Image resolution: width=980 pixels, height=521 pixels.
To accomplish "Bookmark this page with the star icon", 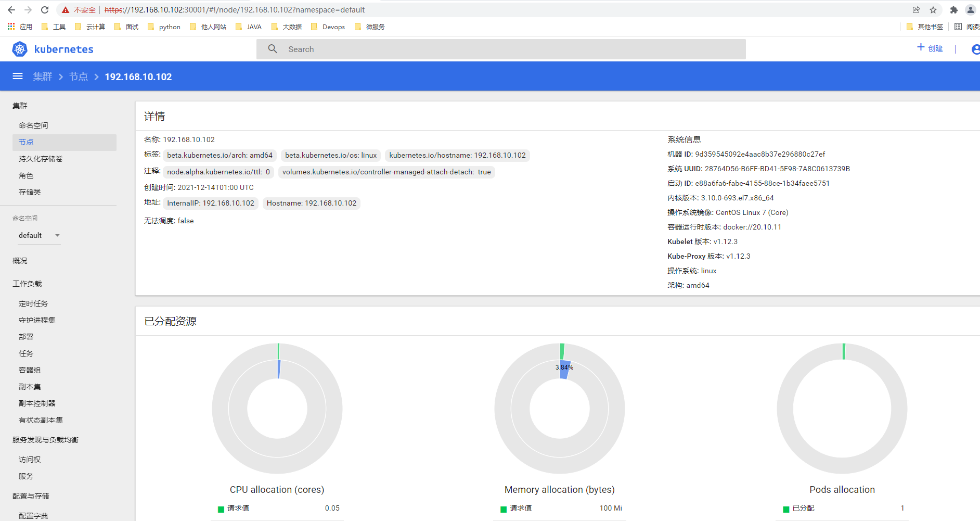I will point(933,10).
